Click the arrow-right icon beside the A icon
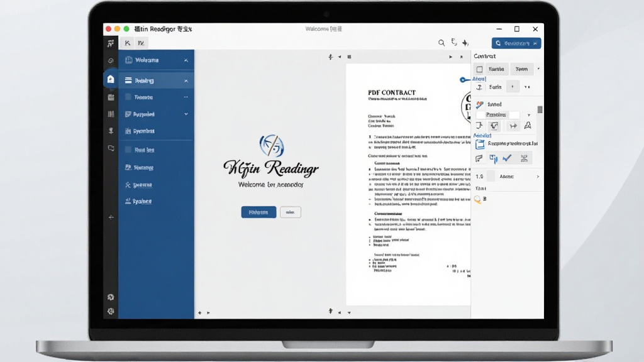The height and width of the screenshot is (362, 644). [x=513, y=126]
